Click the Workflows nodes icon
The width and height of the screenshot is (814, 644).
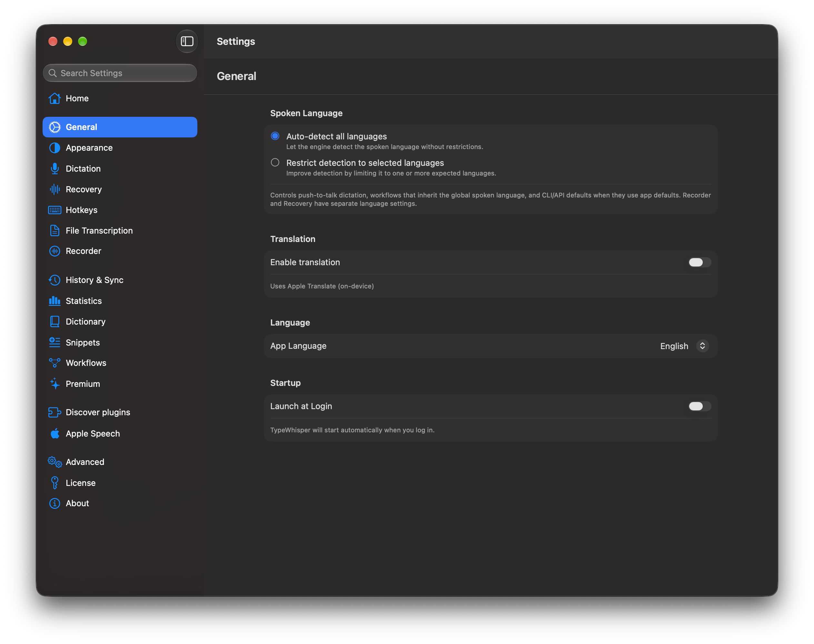55,363
